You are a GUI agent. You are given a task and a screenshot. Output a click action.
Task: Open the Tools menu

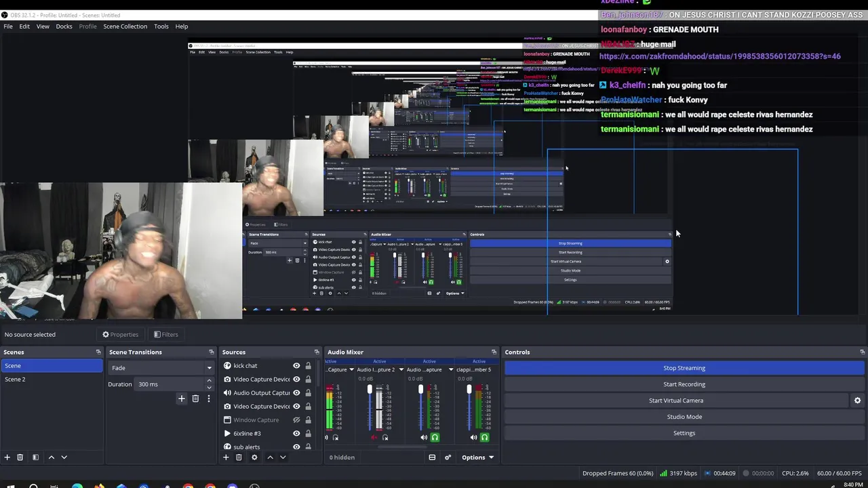click(161, 26)
